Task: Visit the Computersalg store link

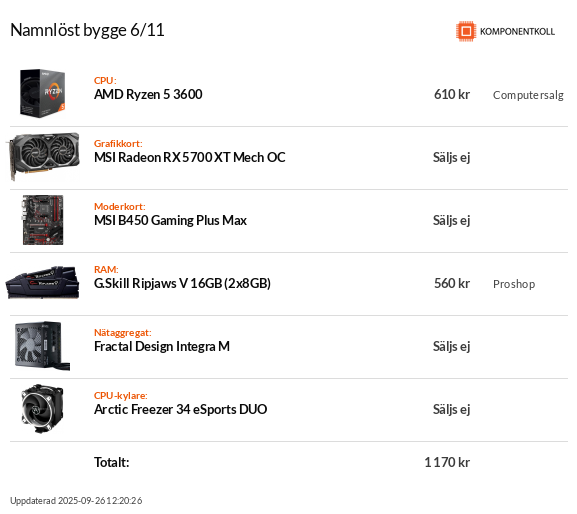Action: tap(528, 95)
